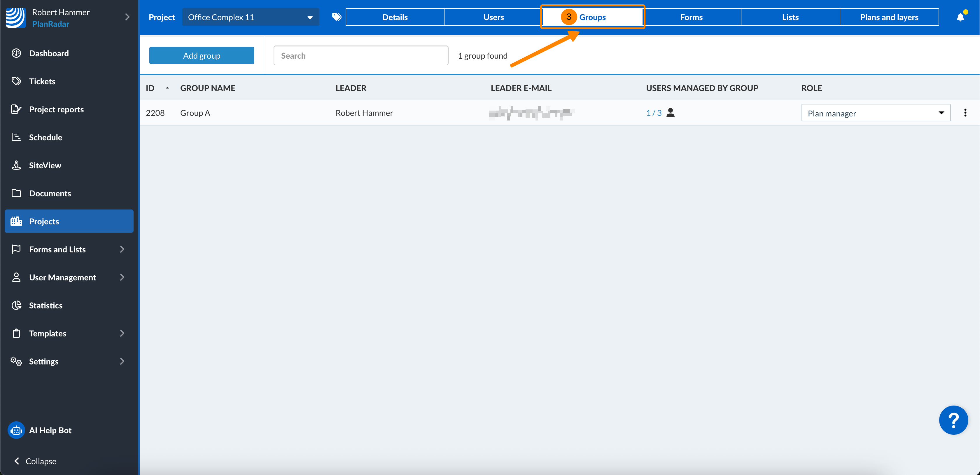Expand the Robert Hammer account chevron
Screen dimensions: 980x475
[x=127, y=17]
